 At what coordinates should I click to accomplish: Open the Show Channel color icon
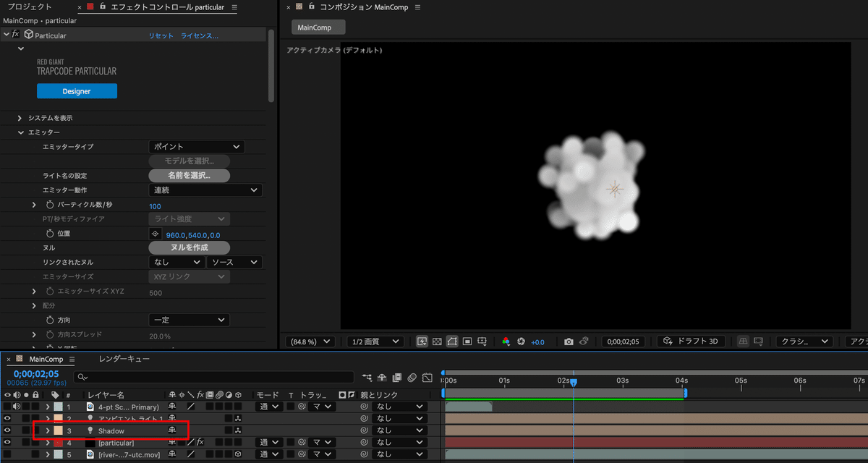tap(506, 341)
